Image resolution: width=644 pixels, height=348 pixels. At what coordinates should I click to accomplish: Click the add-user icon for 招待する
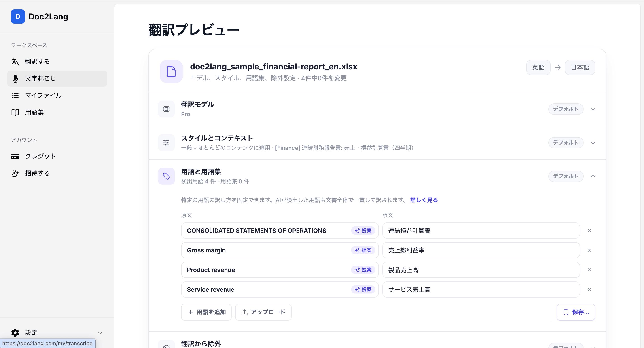[x=15, y=173]
